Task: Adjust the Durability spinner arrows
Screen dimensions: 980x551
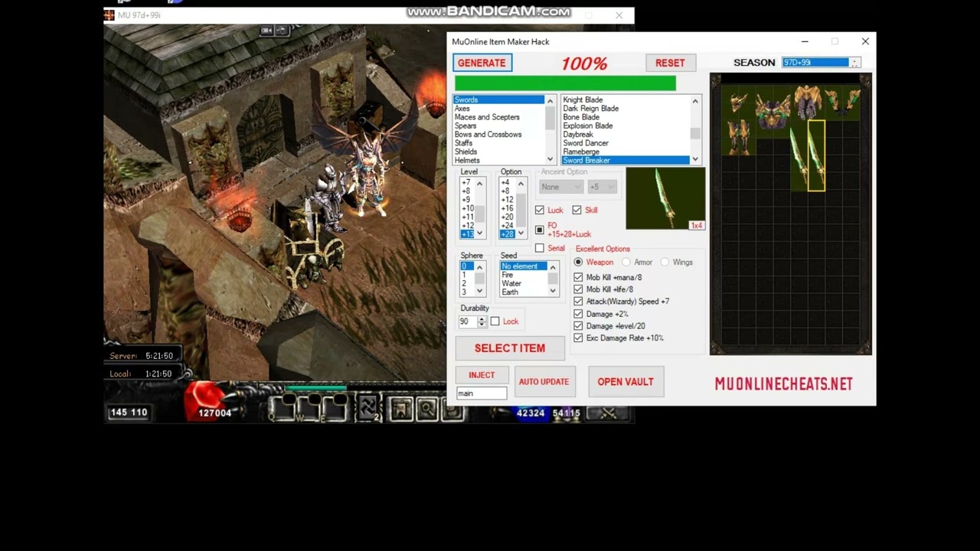Action: point(482,321)
